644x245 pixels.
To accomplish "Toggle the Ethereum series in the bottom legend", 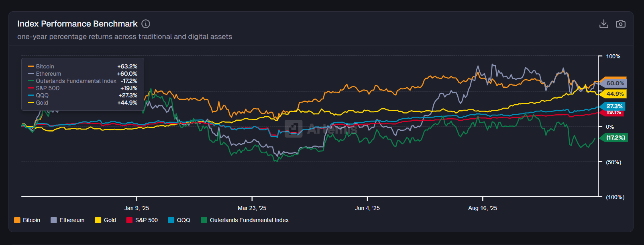I will (67, 220).
